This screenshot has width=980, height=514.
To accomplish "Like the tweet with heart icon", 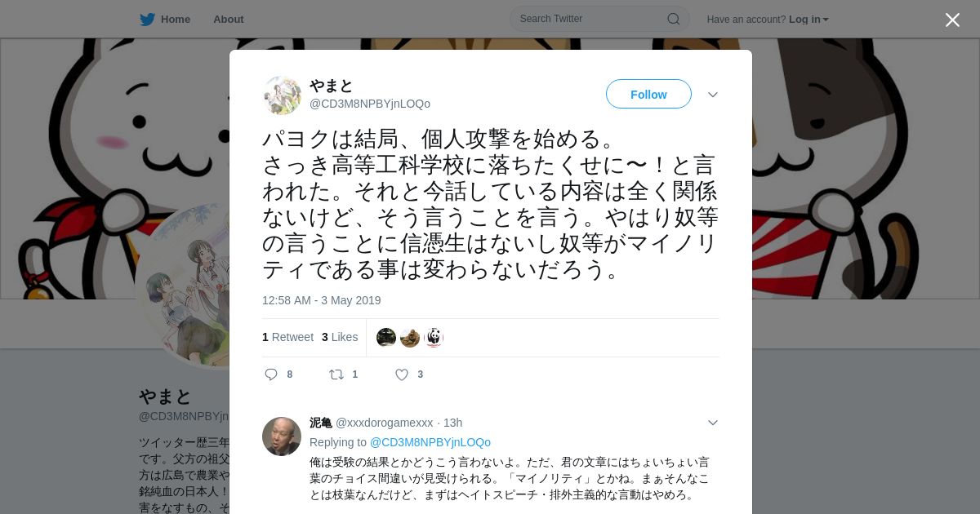I will click(x=402, y=374).
